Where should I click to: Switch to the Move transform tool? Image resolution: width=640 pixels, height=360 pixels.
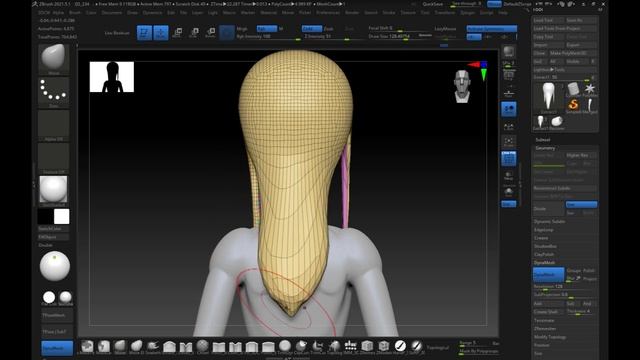(x=178, y=33)
